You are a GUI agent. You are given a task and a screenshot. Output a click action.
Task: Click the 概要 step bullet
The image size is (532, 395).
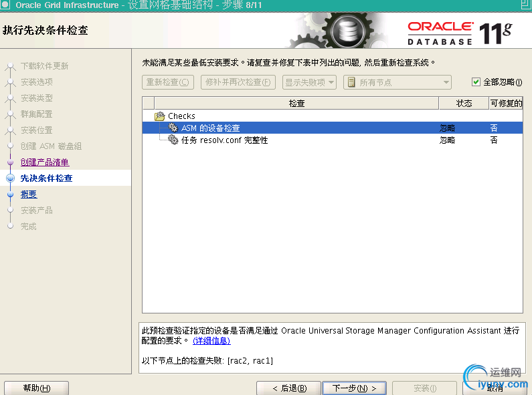point(11,194)
